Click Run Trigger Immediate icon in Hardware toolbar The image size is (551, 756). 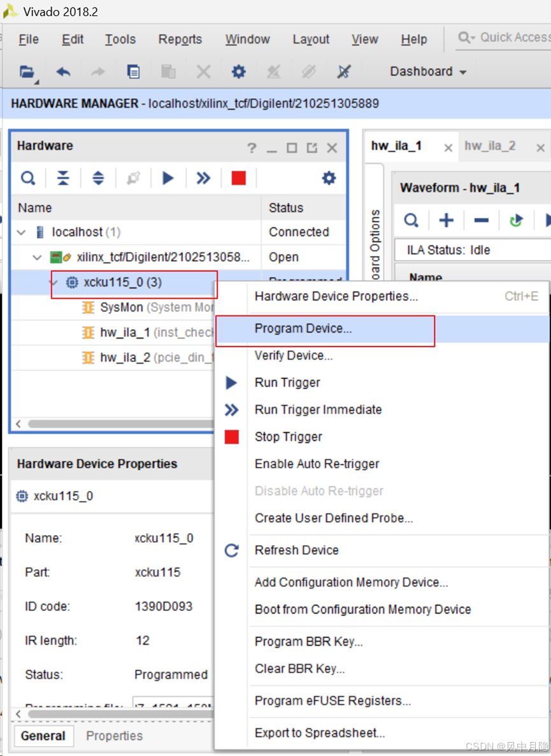pos(203,178)
